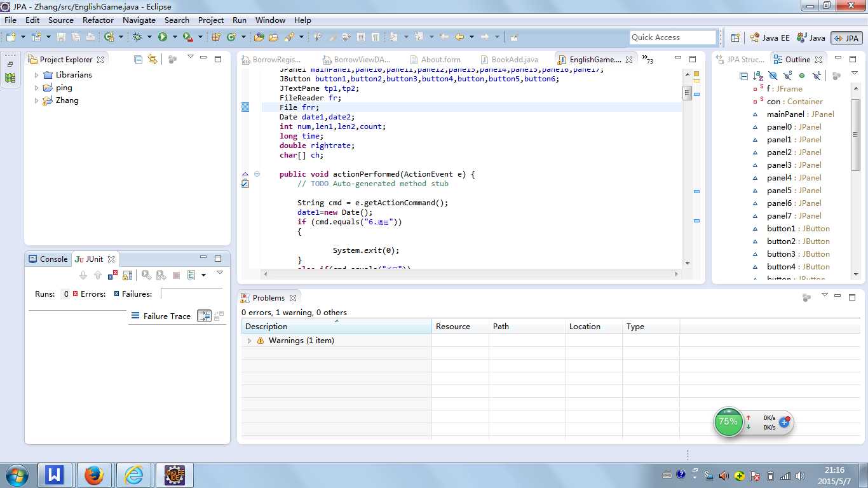Sort Problems by Description column header
Screen dimensions: 868x488
pos(336,327)
